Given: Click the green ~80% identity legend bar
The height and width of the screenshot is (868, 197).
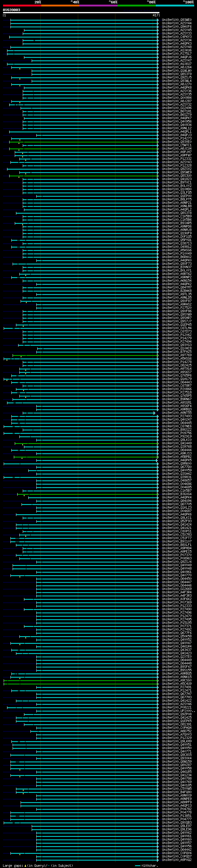Looking at the screenshot, I should pyautogui.click(x=137, y=6).
